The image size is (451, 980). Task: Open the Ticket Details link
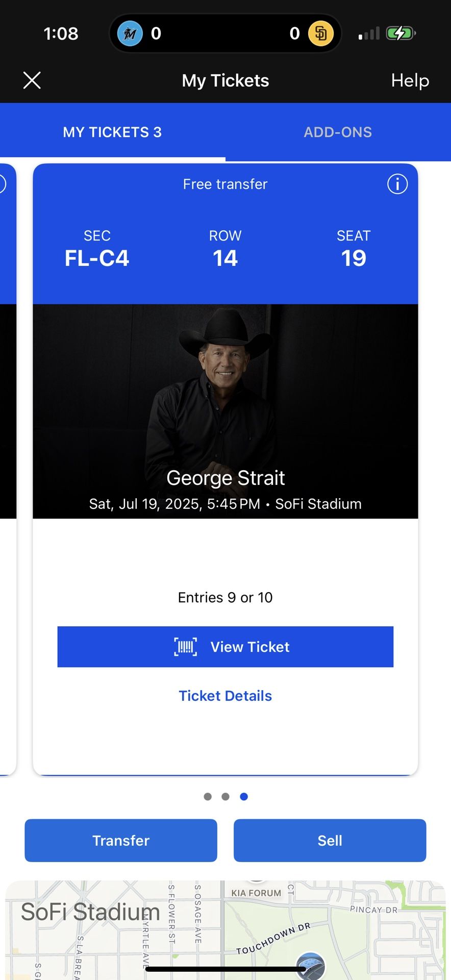tap(225, 696)
